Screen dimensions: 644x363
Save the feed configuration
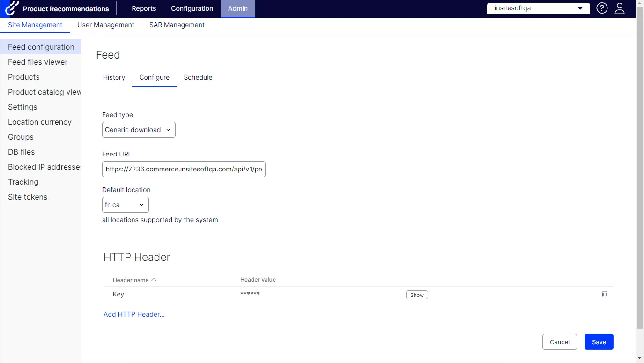[599, 342]
